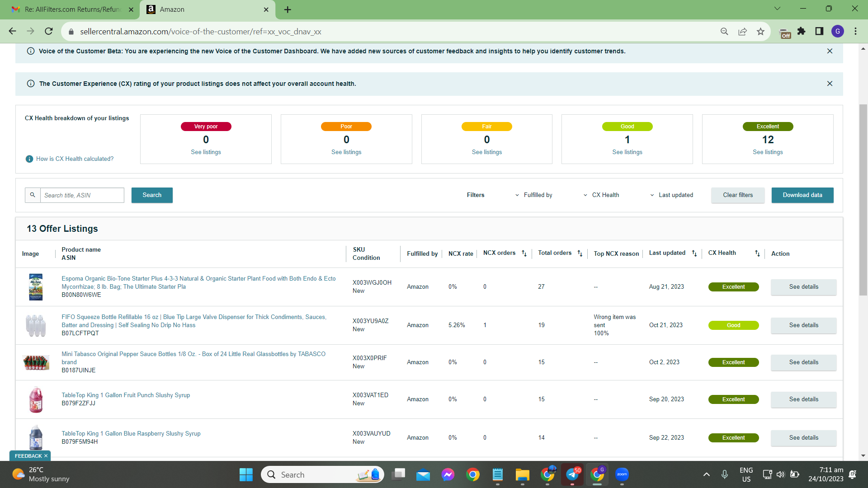Open Telegram from the taskbar
Screen dimensions: 868x488
[x=572, y=474]
